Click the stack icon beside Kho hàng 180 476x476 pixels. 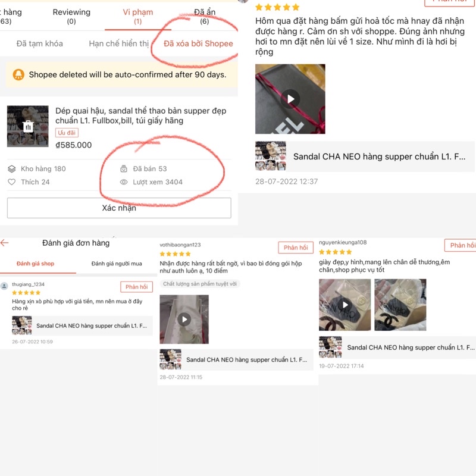tap(11, 169)
